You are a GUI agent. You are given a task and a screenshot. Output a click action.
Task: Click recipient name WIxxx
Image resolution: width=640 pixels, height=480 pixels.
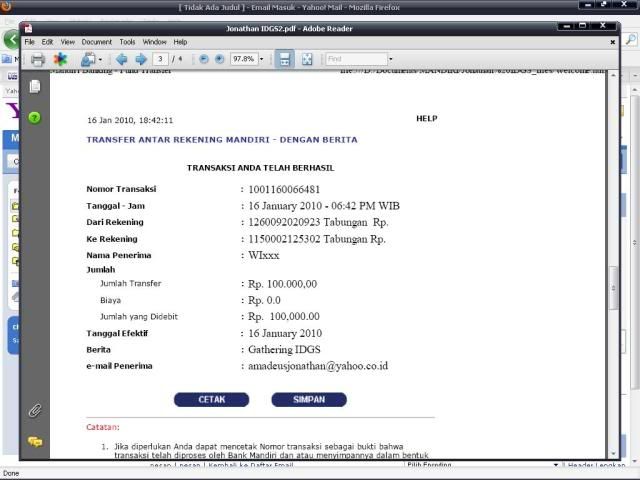(x=264, y=256)
